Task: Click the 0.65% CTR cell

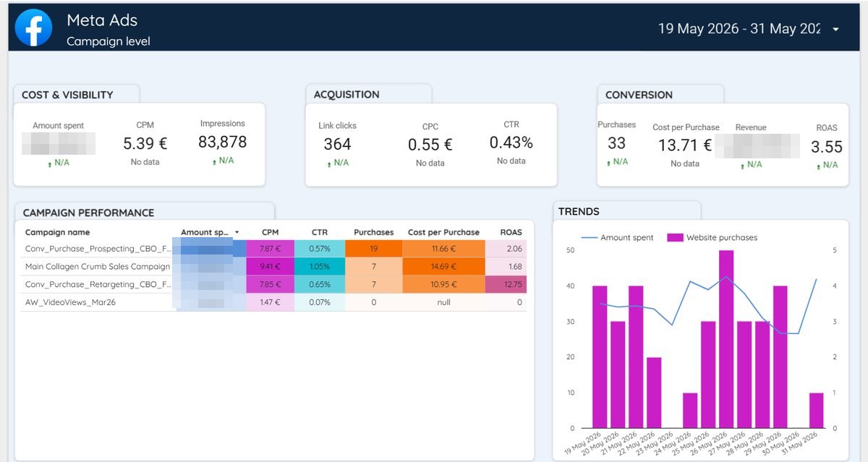Action: [x=320, y=284]
